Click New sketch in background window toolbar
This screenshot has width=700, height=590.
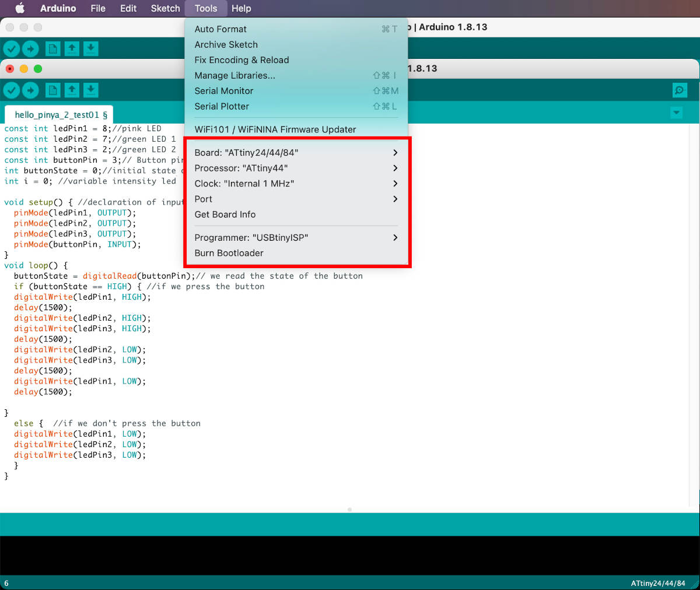pyautogui.click(x=52, y=48)
